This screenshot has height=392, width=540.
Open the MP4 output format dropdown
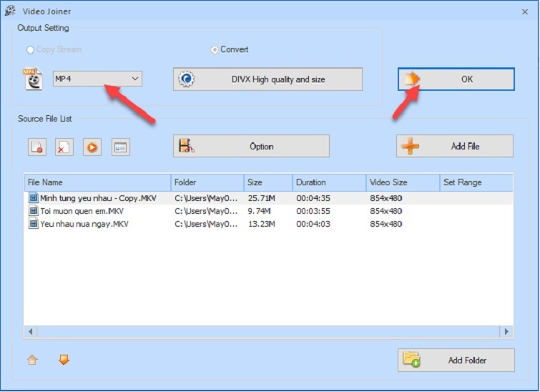pyautogui.click(x=98, y=79)
